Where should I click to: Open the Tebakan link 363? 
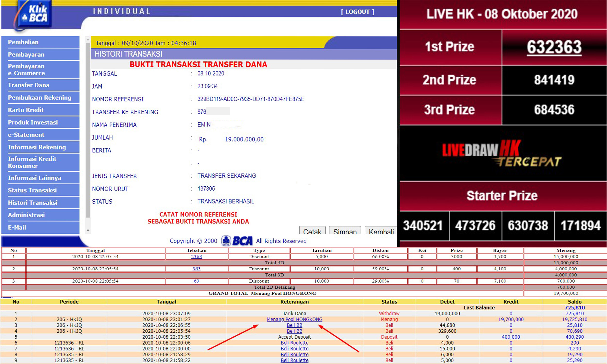point(196,269)
